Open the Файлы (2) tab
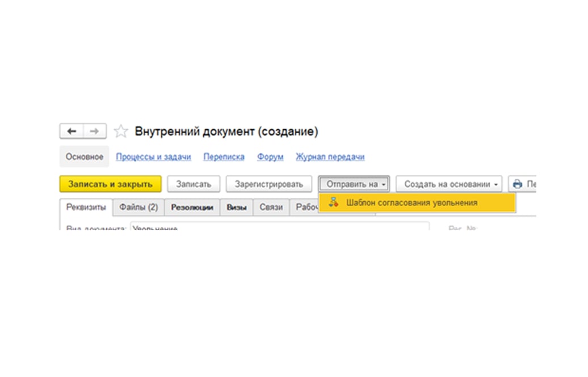This screenshot has width=588, height=377. click(138, 207)
